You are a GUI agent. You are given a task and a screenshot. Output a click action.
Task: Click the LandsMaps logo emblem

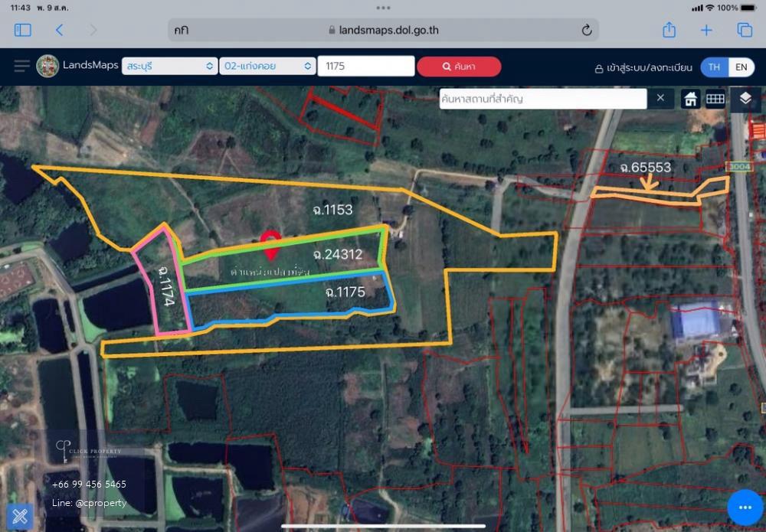tap(47, 66)
